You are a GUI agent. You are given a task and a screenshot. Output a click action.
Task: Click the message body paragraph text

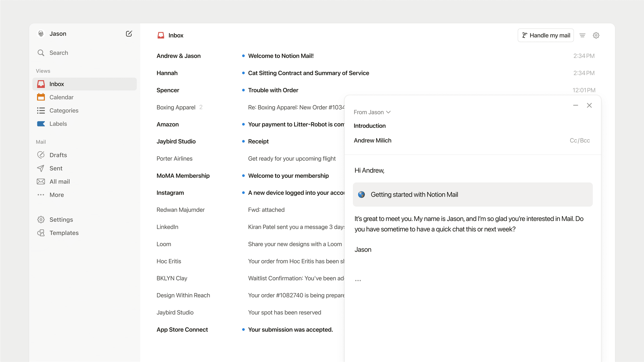(469, 224)
